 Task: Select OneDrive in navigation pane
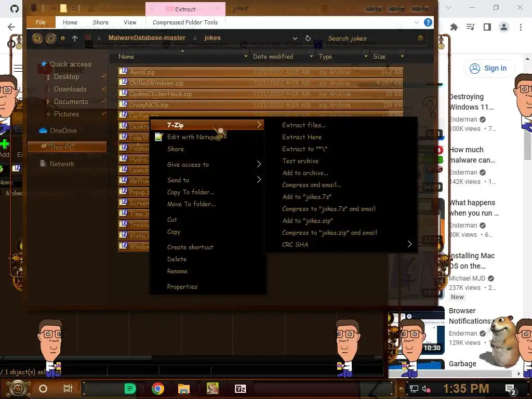[x=63, y=130]
